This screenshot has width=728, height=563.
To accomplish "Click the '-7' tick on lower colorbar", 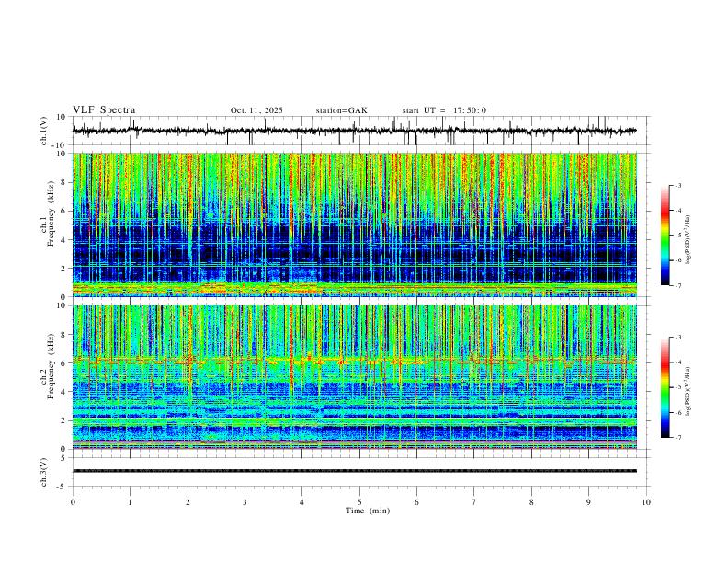I will click(x=677, y=438).
